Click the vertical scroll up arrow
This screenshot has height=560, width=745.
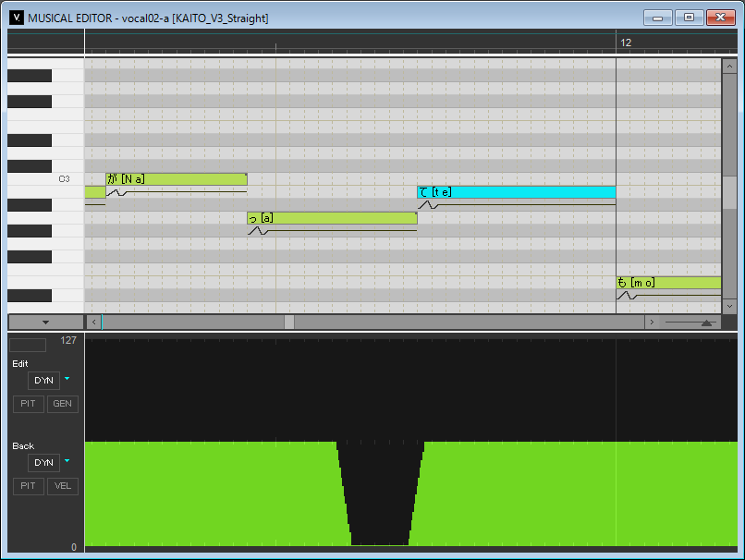pyautogui.click(x=729, y=67)
